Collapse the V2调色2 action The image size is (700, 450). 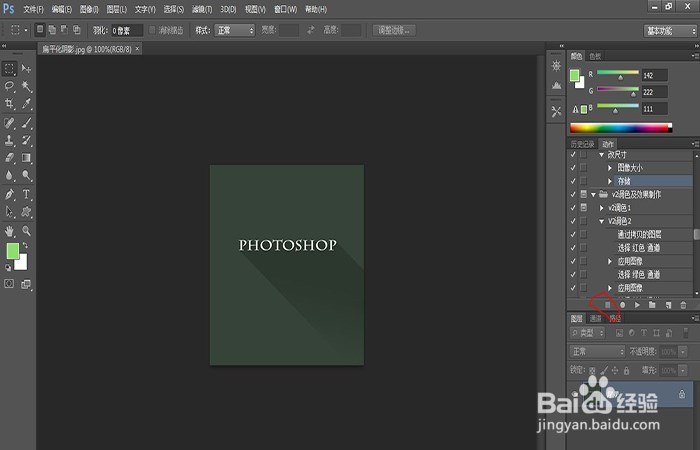click(601, 221)
